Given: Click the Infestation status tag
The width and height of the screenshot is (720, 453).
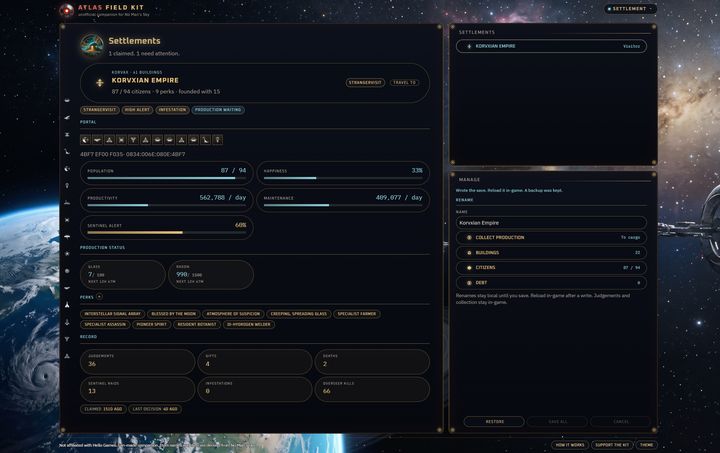Looking at the screenshot, I should point(172,110).
